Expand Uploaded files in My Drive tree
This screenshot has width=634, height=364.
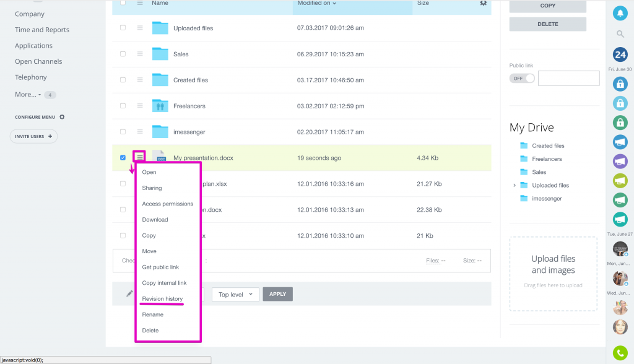[x=515, y=185]
